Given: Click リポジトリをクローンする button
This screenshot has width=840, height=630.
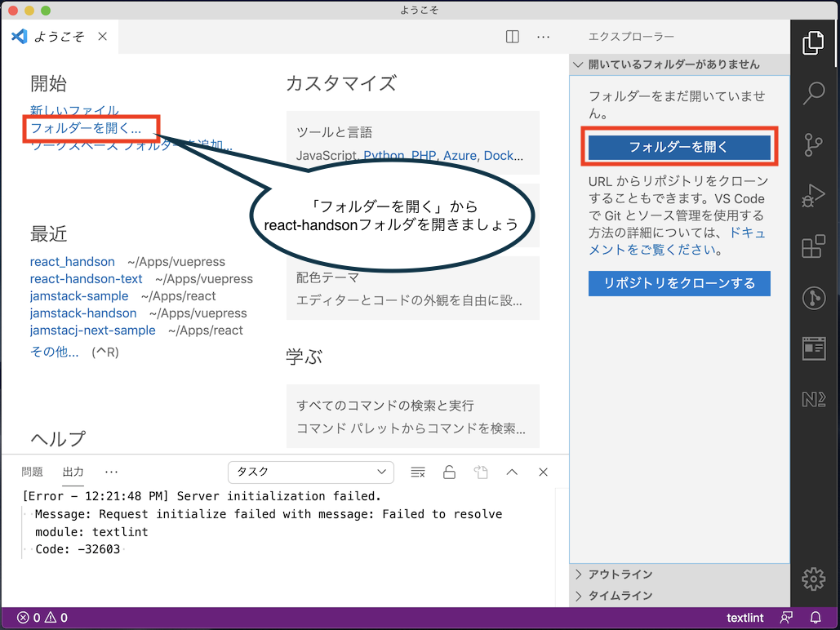Looking at the screenshot, I should 679,283.
